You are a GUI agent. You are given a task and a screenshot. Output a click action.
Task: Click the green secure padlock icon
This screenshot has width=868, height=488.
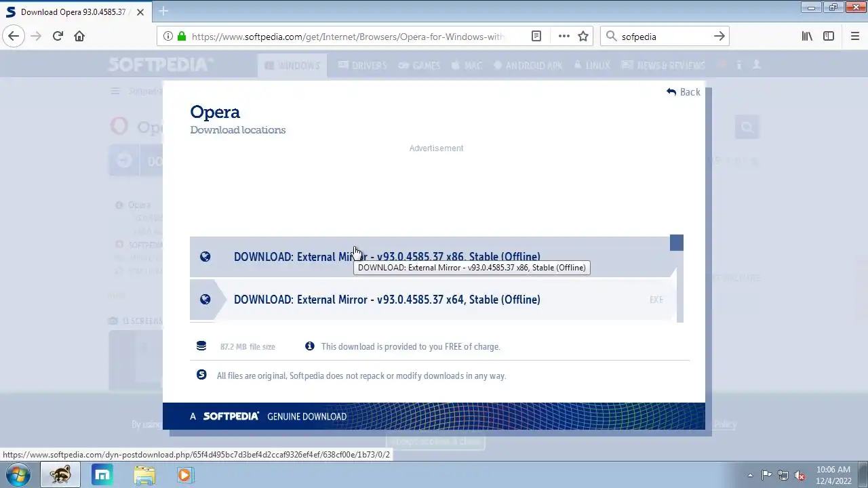click(x=182, y=37)
